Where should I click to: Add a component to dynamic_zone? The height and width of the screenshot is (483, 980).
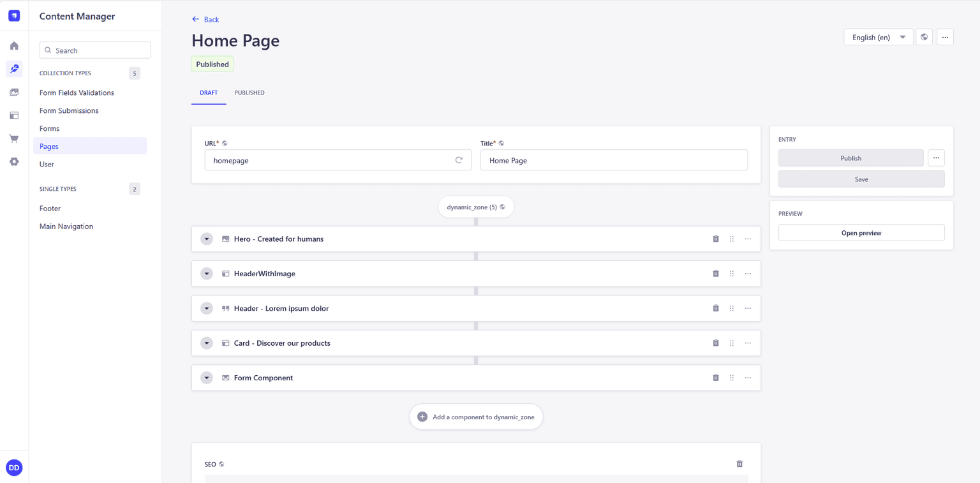[476, 417]
